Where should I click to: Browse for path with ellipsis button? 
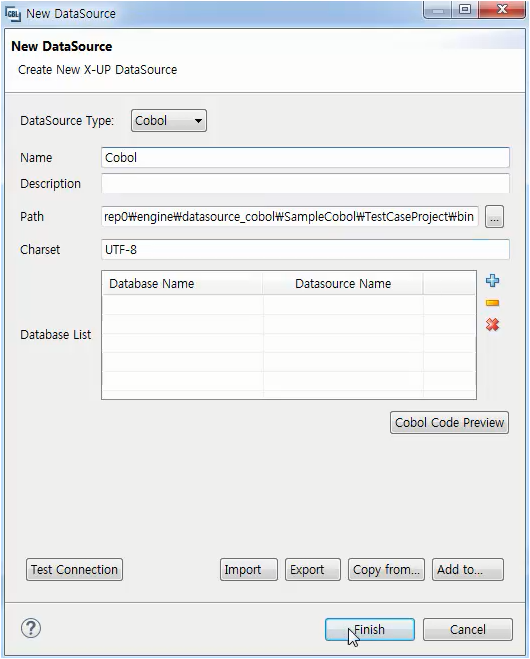pyautogui.click(x=494, y=217)
